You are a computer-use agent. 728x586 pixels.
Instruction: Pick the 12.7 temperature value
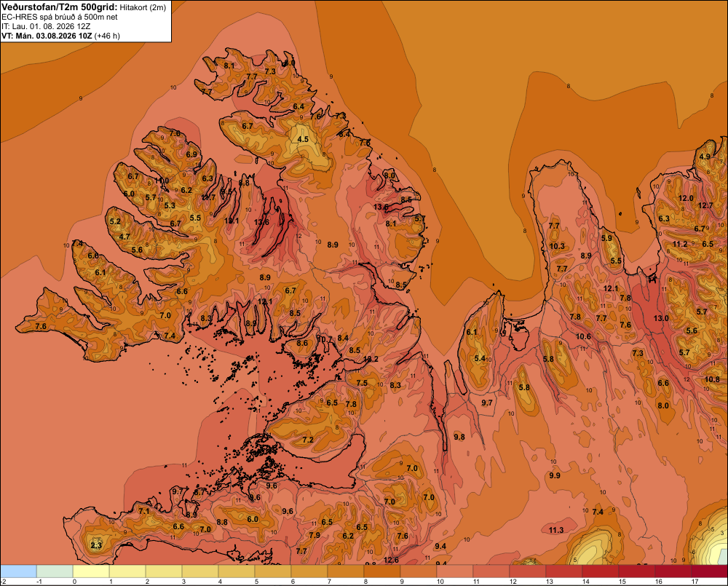tap(705, 205)
